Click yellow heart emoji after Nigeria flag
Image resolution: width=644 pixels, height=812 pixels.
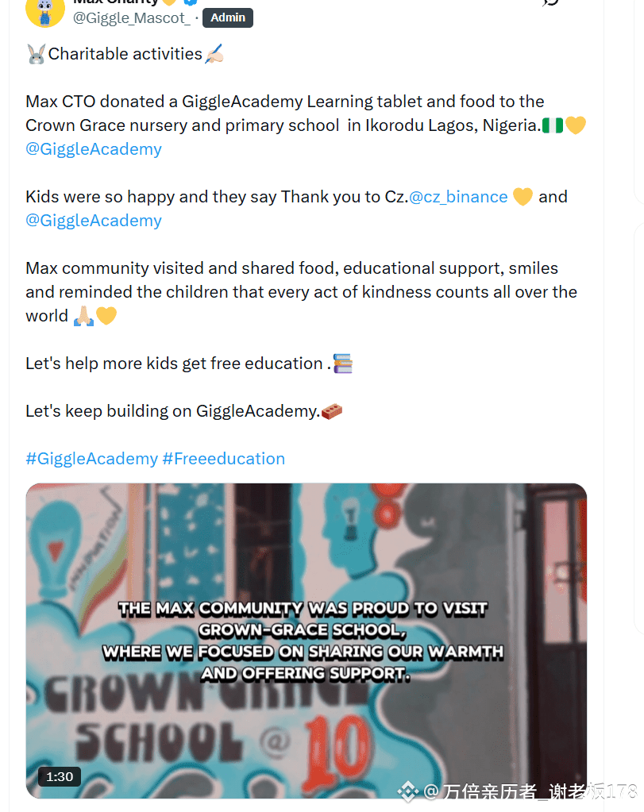click(x=575, y=125)
